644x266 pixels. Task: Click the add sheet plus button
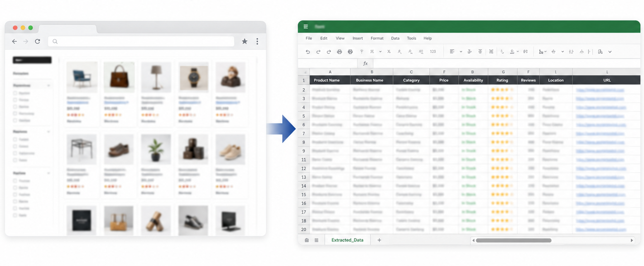[380, 240]
